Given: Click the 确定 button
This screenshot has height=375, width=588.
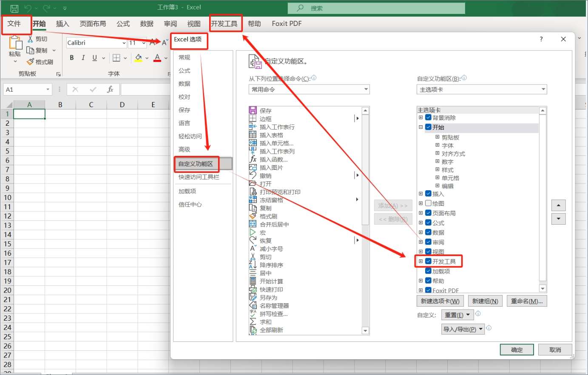Looking at the screenshot, I should coord(517,350).
